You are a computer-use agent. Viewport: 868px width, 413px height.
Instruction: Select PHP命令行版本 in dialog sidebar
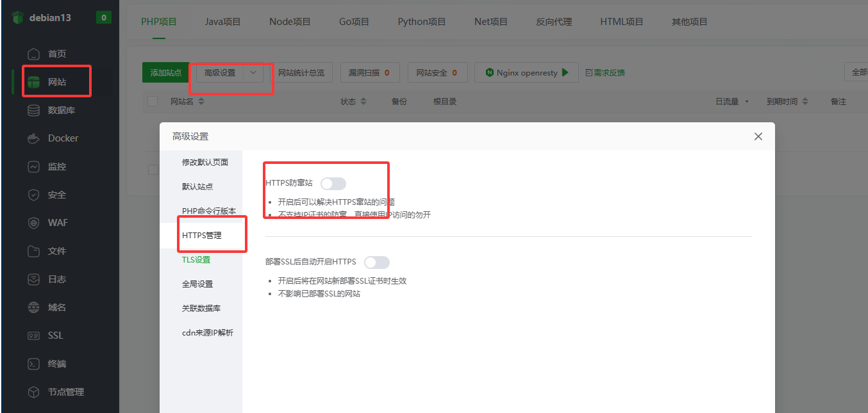click(209, 211)
